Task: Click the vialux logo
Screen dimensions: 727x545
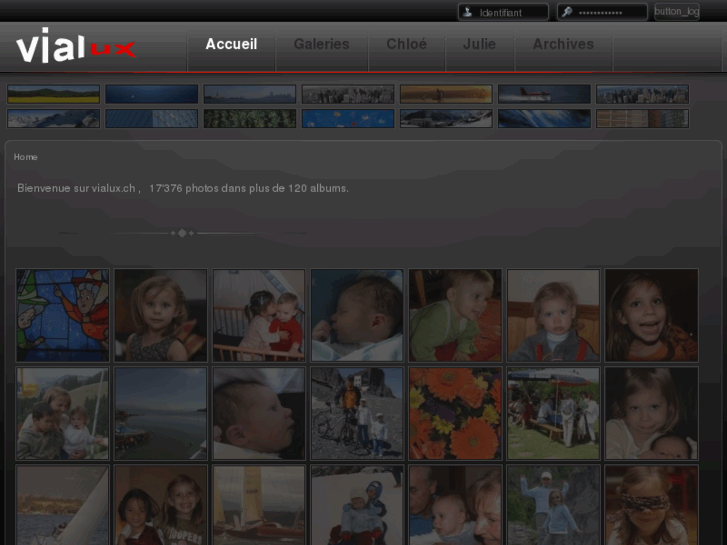Action: click(76, 45)
